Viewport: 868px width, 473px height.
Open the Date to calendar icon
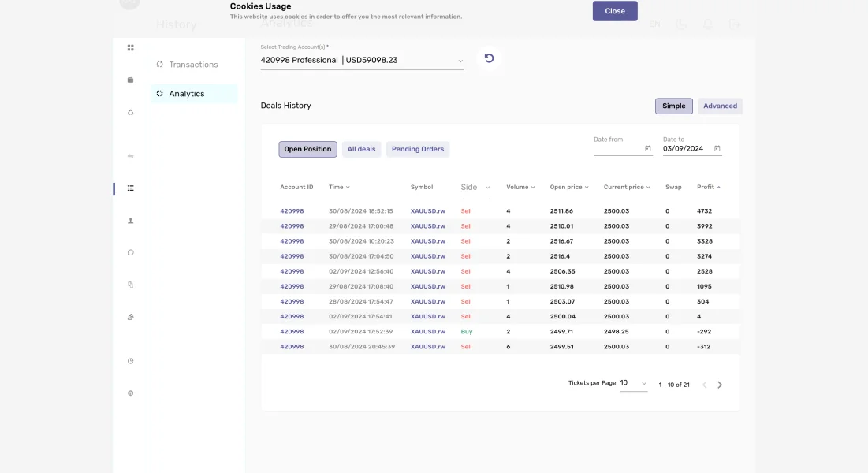coord(717,148)
